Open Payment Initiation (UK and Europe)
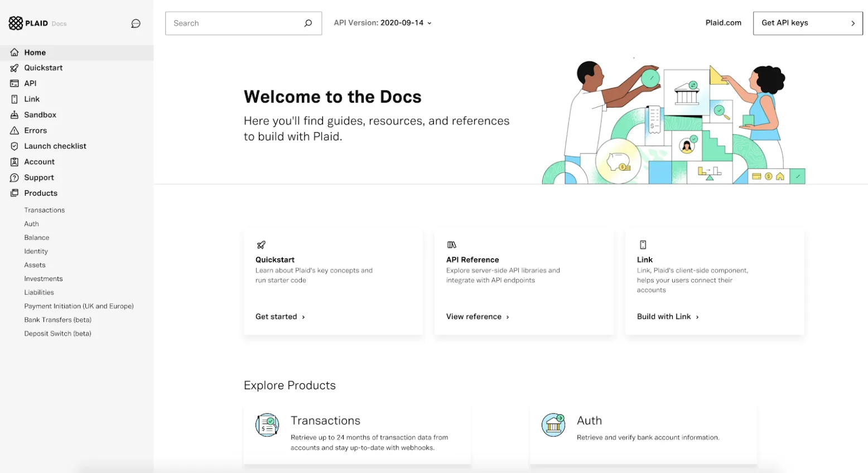This screenshot has height=473, width=868. tap(79, 306)
